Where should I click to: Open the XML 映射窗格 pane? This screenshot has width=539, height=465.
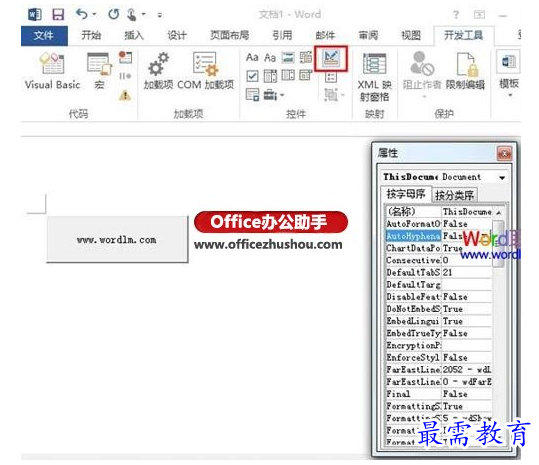374,77
